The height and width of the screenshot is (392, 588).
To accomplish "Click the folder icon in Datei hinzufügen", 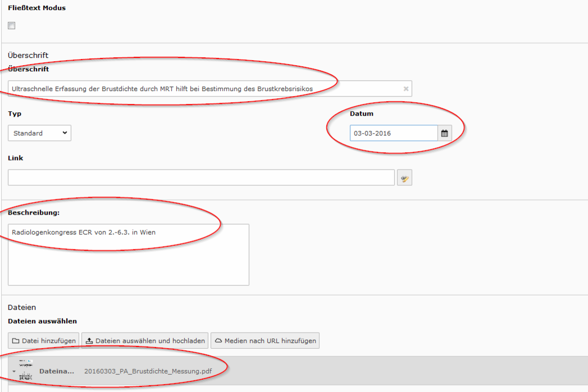I will point(16,341).
